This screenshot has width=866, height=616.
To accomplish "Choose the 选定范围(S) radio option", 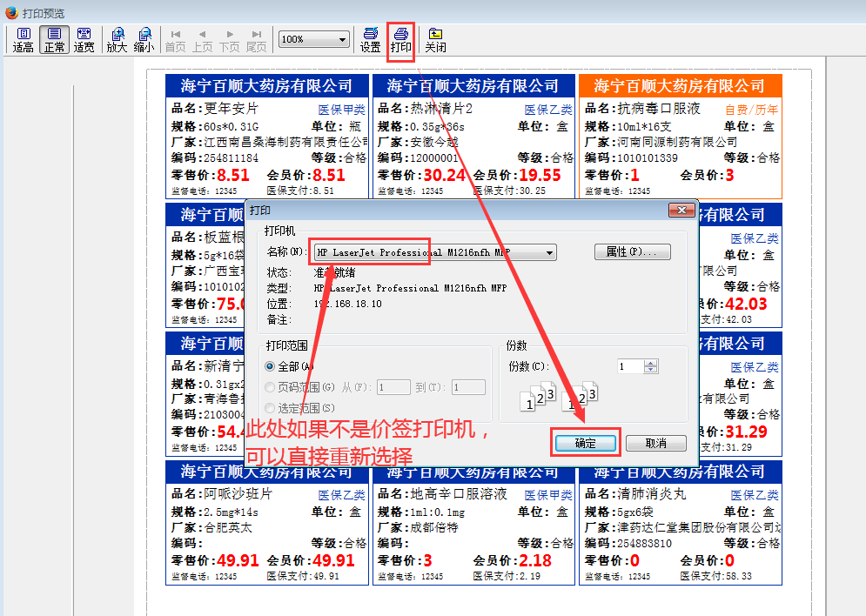I will point(270,408).
